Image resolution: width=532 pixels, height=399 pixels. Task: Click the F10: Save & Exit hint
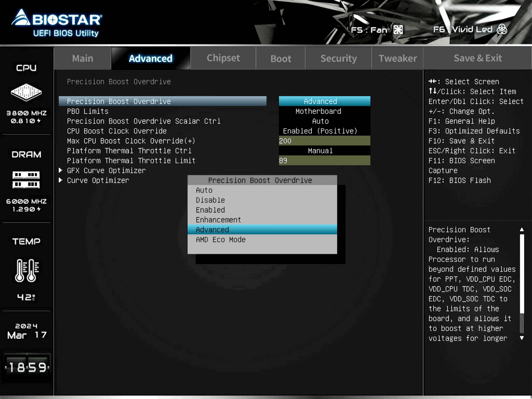(462, 141)
